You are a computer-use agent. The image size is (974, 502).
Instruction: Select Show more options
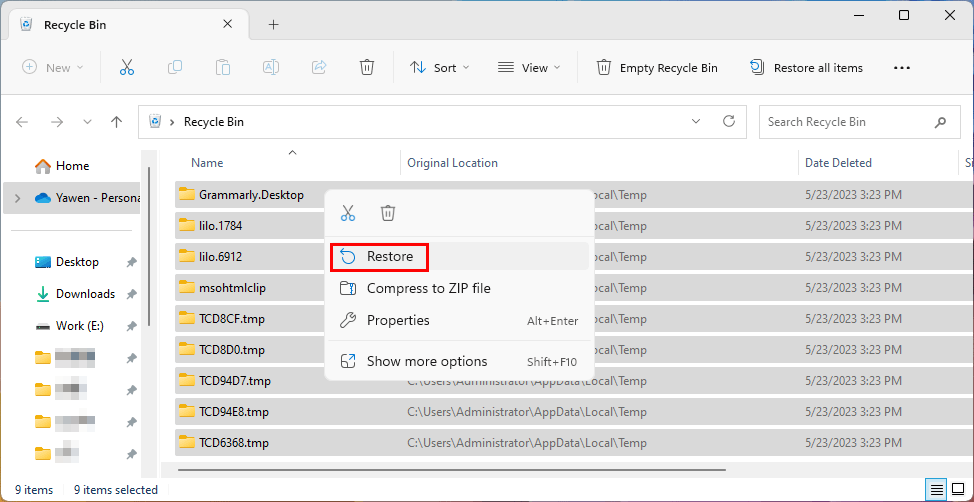(427, 361)
